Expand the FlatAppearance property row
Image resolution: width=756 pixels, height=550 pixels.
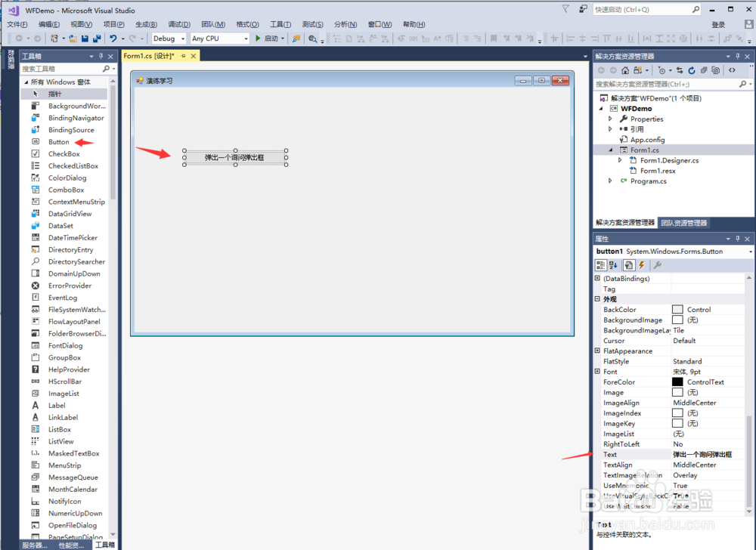[x=597, y=351]
